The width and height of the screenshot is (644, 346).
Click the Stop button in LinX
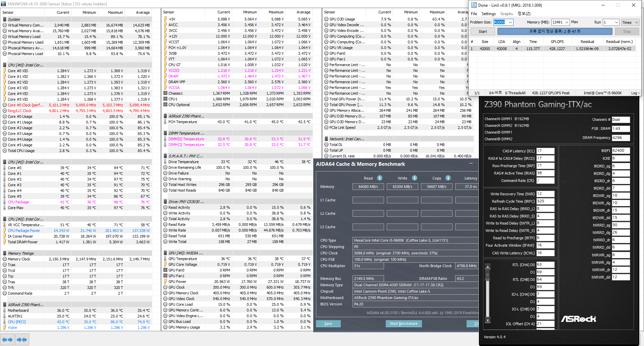pos(627,32)
